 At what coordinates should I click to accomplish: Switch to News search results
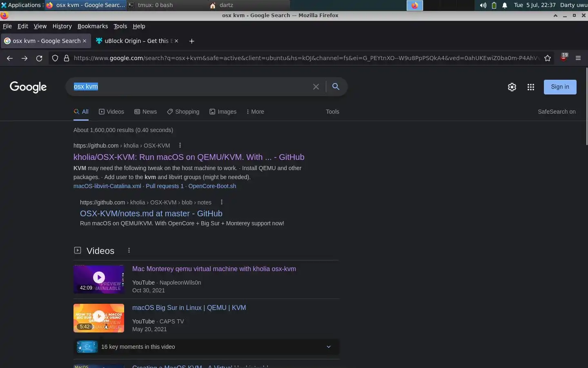pyautogui.click(x=146, y=112)
